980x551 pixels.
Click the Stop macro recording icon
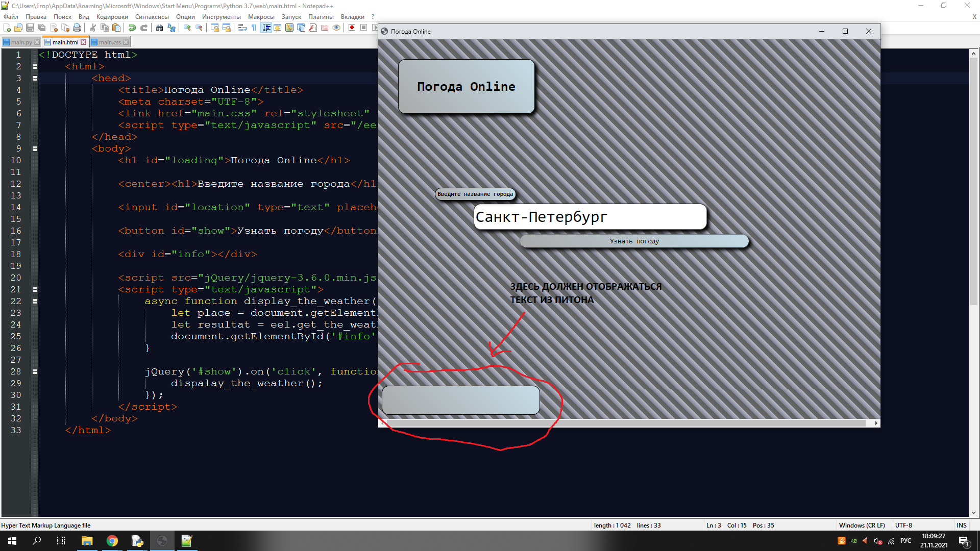point(364,28)
